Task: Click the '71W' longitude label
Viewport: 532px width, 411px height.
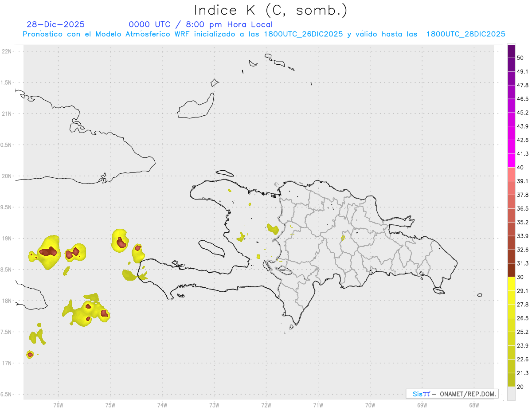Action: (318, 404)
